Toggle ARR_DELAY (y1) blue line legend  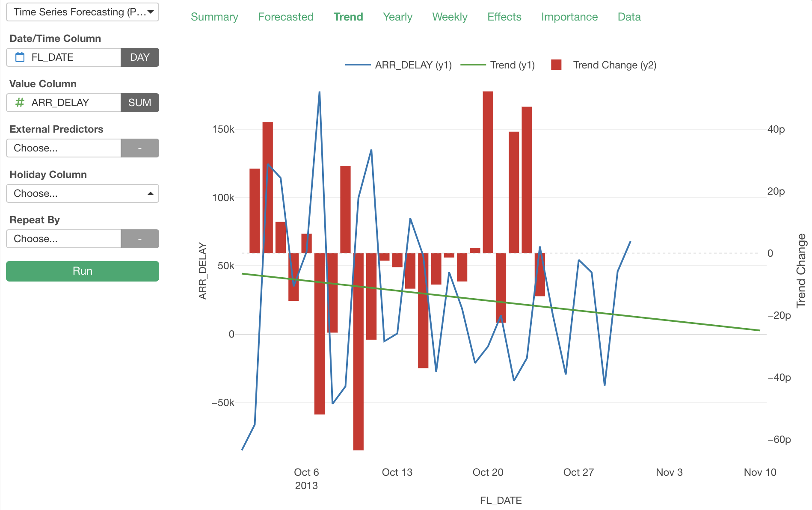click(x=398, y=65)
